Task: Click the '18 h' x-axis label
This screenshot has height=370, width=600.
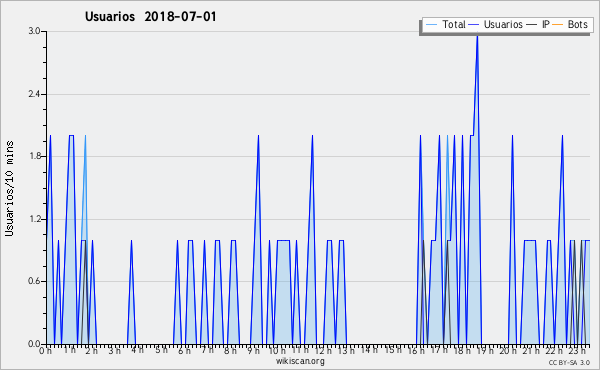Action: point(463,350)
